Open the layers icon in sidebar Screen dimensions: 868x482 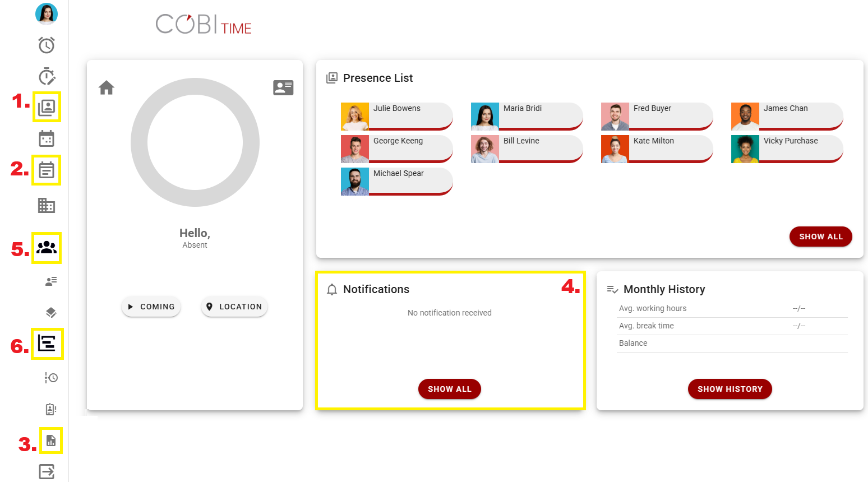pos(51,312)
